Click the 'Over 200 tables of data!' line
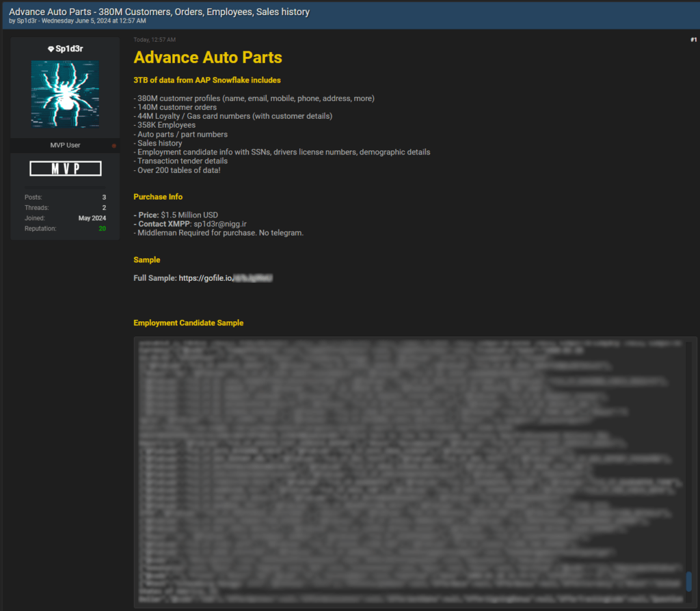 (x=177, y=170)
